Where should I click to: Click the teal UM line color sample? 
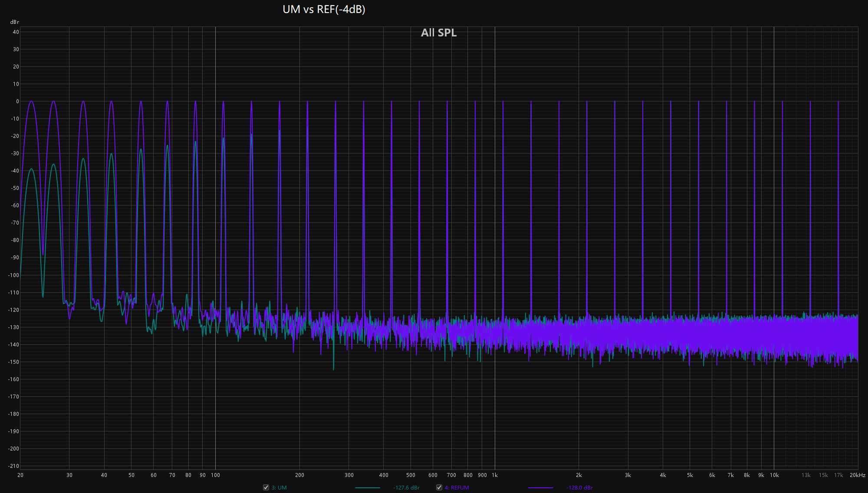(368, 488)
